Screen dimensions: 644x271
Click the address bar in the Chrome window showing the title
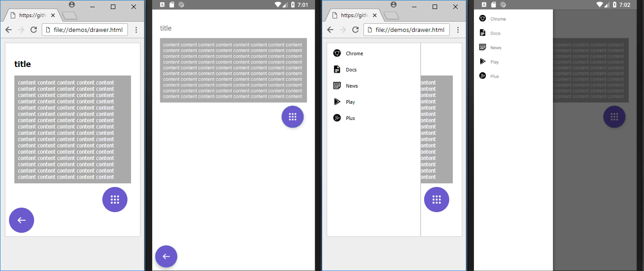[85, 30]
